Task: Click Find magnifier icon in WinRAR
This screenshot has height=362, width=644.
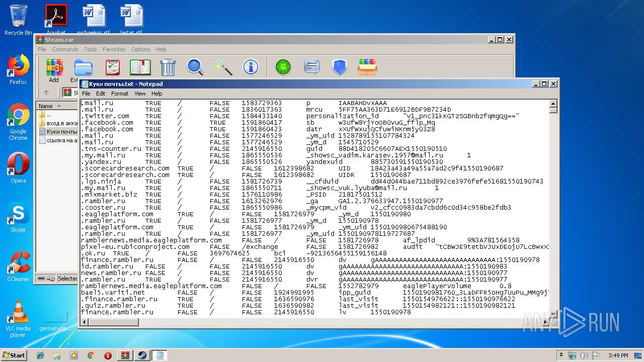Action: click(x=195, y=67)
